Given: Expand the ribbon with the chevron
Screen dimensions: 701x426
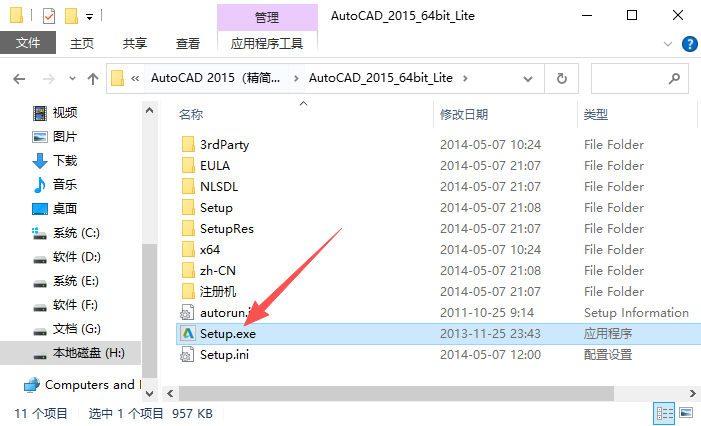Looking at the screenshot, I should pos(667,44).
